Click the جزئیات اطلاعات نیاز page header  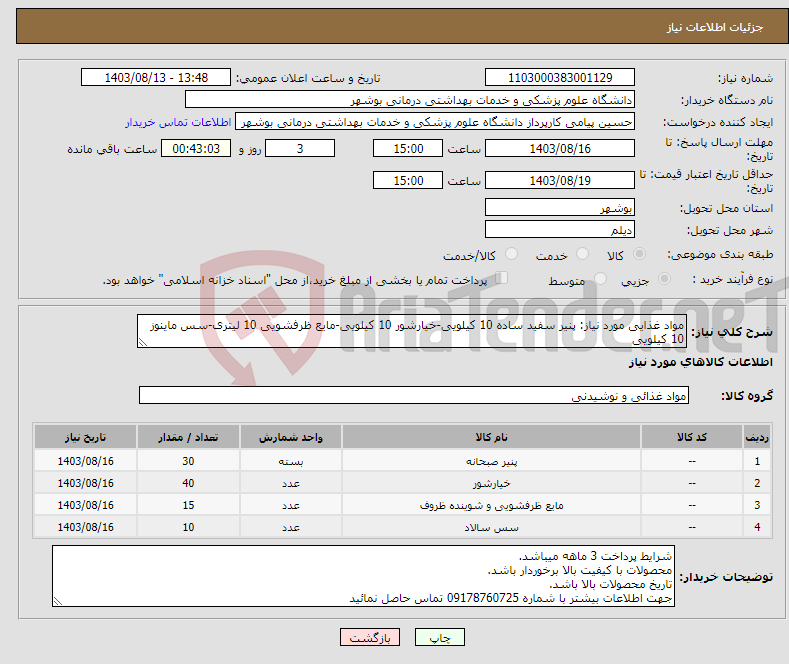715,27
